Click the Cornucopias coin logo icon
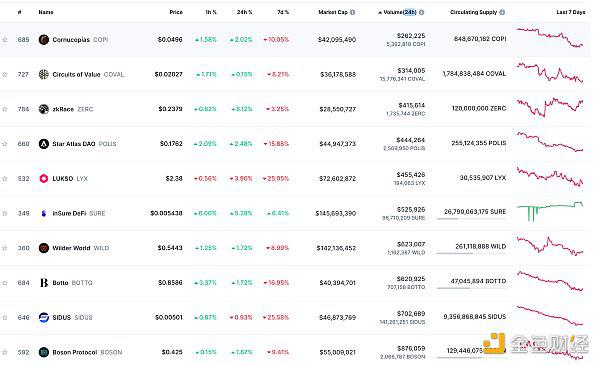600x365 pixels. coord(44,39)
